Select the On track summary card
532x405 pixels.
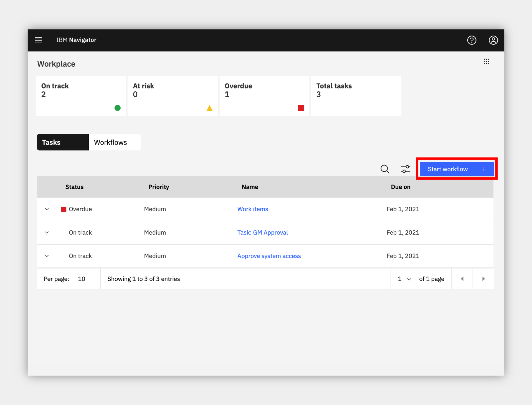click(81, 96)
